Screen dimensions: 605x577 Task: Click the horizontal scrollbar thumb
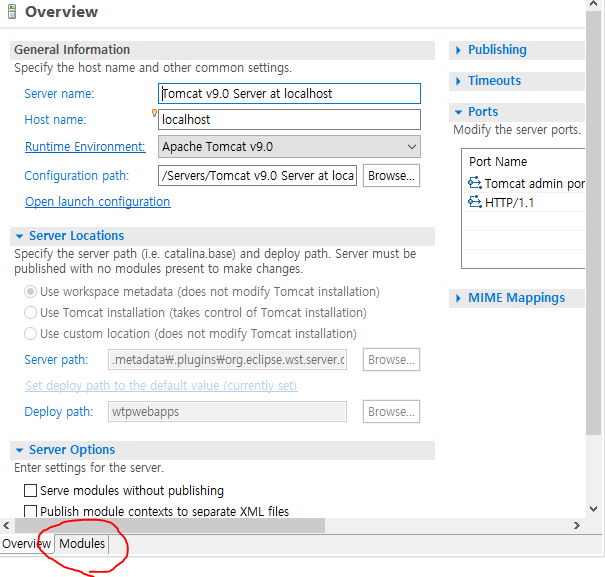click(170, 526)
